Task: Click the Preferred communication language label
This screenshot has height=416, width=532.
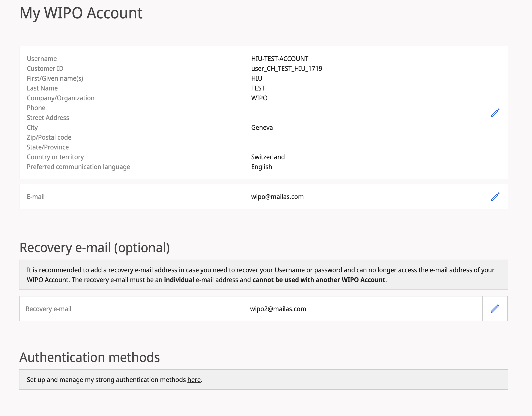Action: pos(78,167)
